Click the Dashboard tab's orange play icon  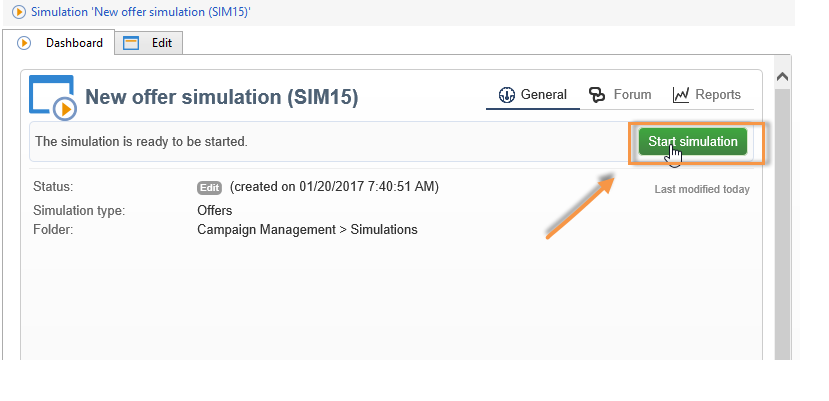coord(25,44)
